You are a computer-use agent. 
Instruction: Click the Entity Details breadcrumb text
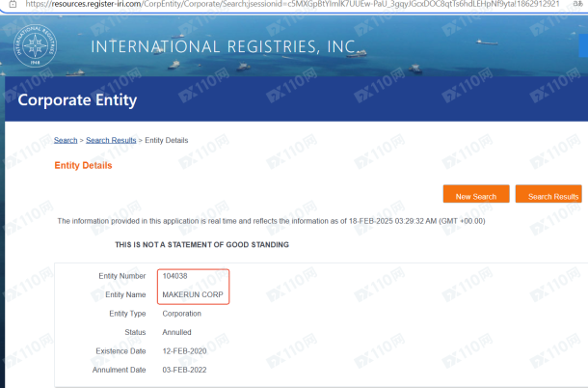point(167,140)
